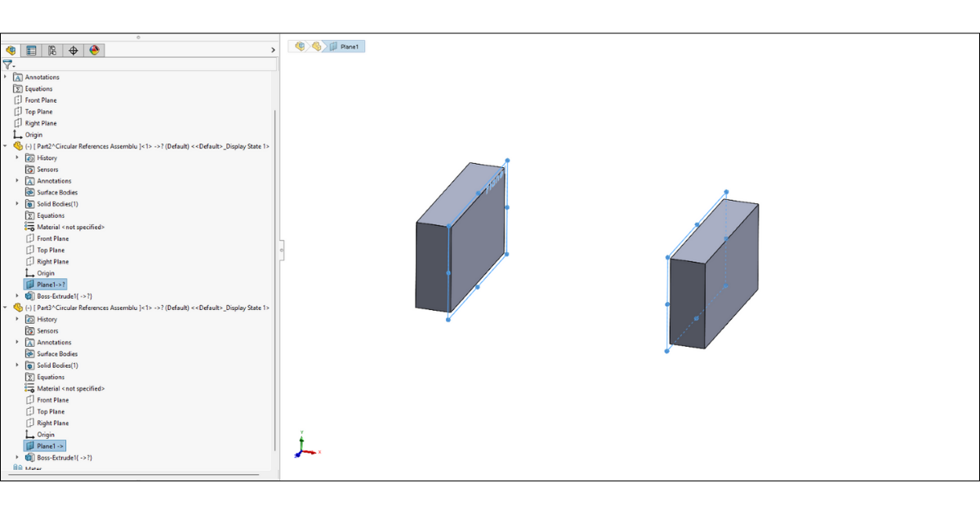The width and height of the screenshot is (980, 514).
Task: Expand Solid Bodies(1) under Part2
Action: 17,204
